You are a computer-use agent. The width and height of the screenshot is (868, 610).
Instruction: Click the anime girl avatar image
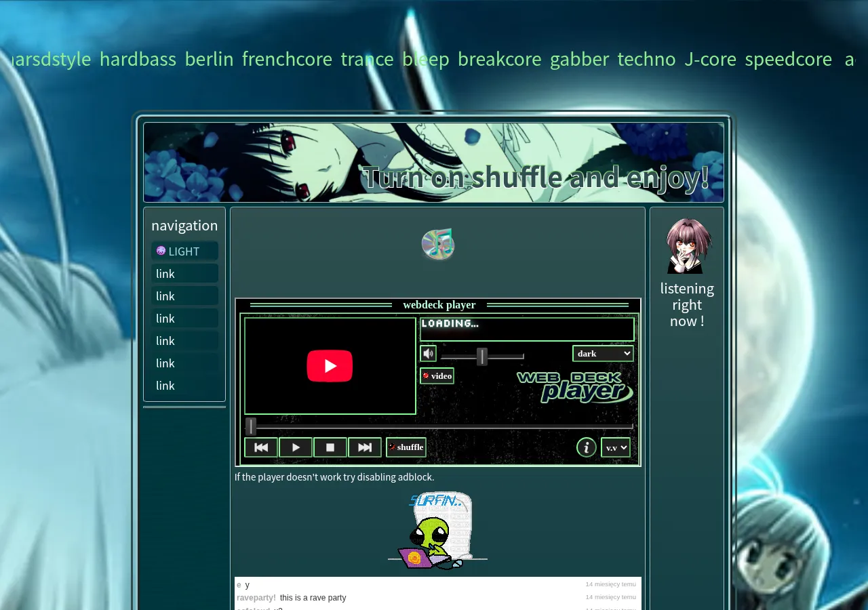(x=688, y=245)
